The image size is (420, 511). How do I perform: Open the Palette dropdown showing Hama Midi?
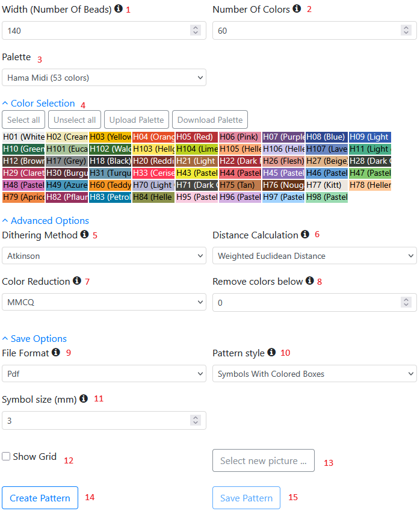pos(104,78)
